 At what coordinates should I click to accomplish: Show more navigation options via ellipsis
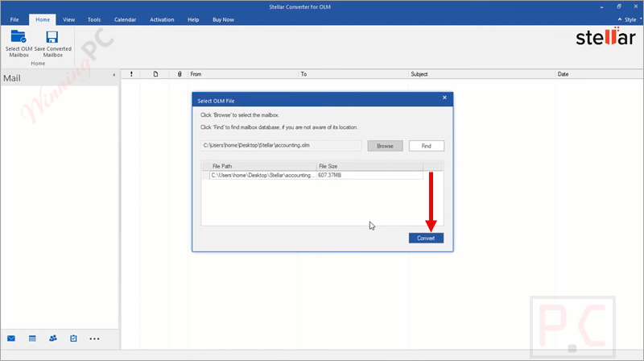[94, 338]
